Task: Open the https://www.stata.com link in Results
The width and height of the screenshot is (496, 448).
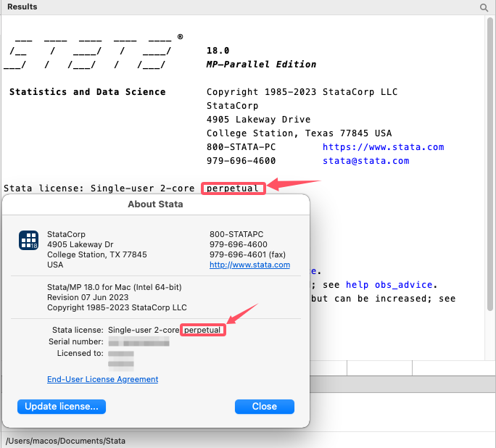Action: point(383,147)
